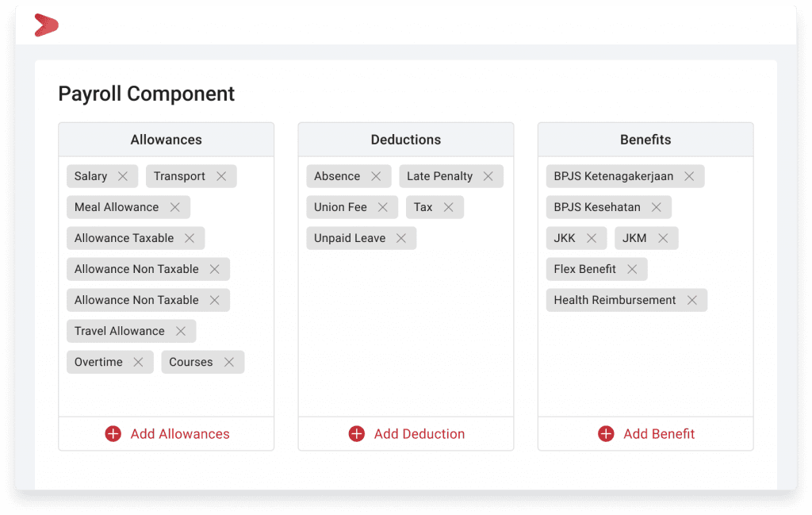Image resolution: width=812 pixels, height=515 pixels.
Task: Click the red arrow app logo
Action: tap(46, 25)
